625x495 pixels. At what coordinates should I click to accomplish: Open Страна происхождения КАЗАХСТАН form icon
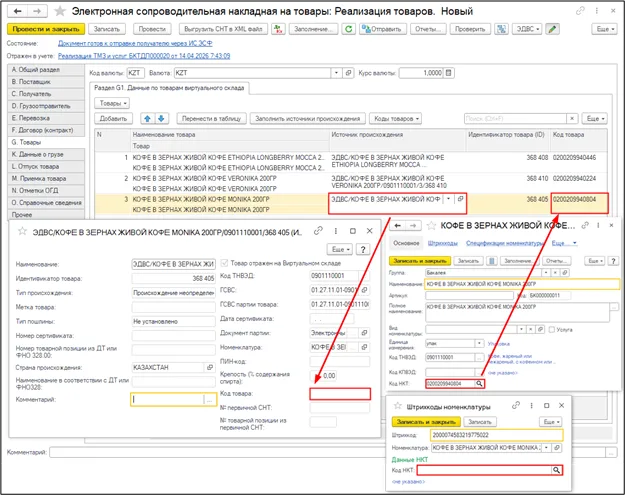click(210, 367)
